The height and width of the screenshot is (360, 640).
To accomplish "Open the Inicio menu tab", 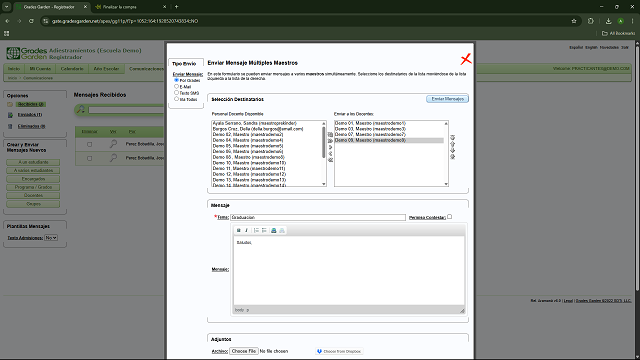I will (14, 69).
